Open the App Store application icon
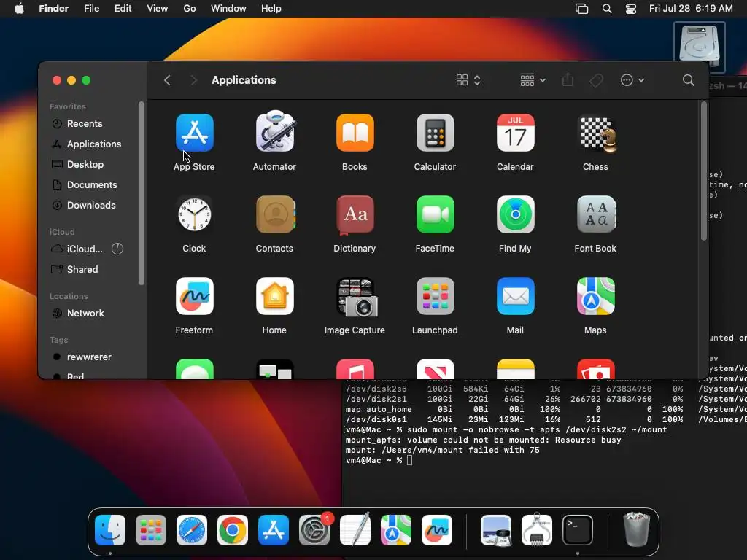The width and height of the screenshot is (747, 560). tap(194, 133)
